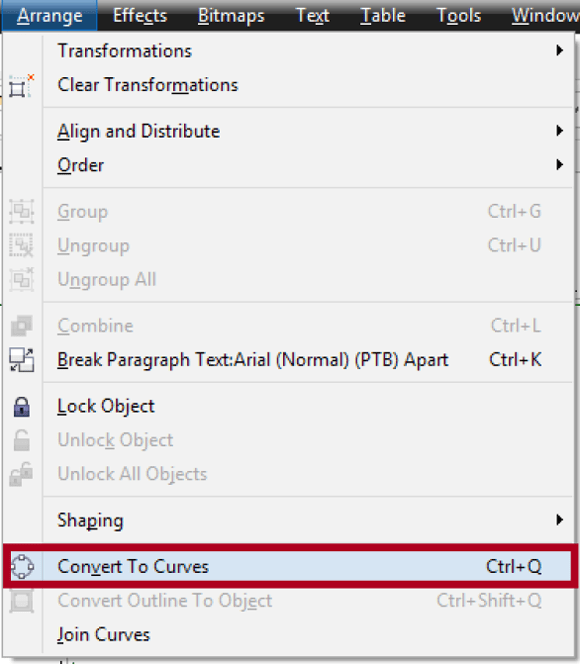The image size is (580, 665).
Task: Click the Group icon in the menu
Action: [x=22, y=211]
